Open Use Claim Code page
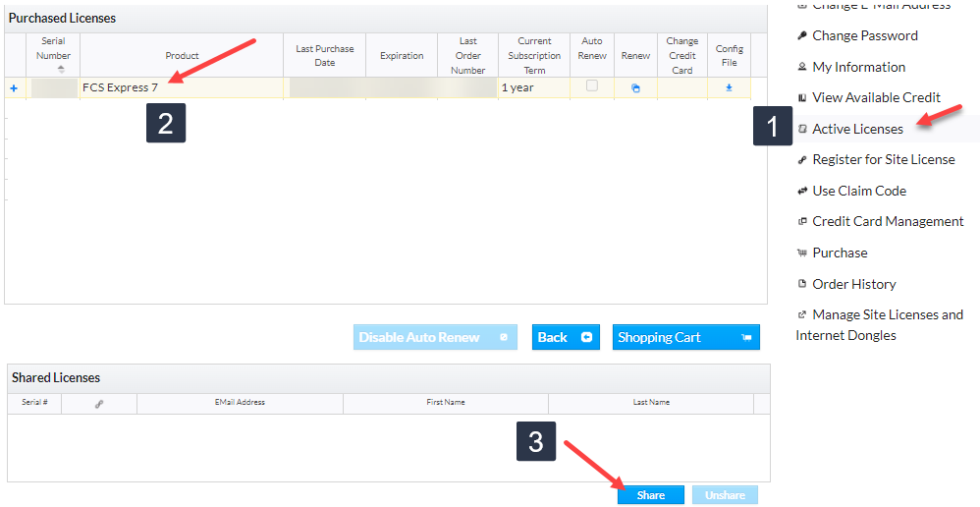980x507 pixels. [x=858, y=191]
